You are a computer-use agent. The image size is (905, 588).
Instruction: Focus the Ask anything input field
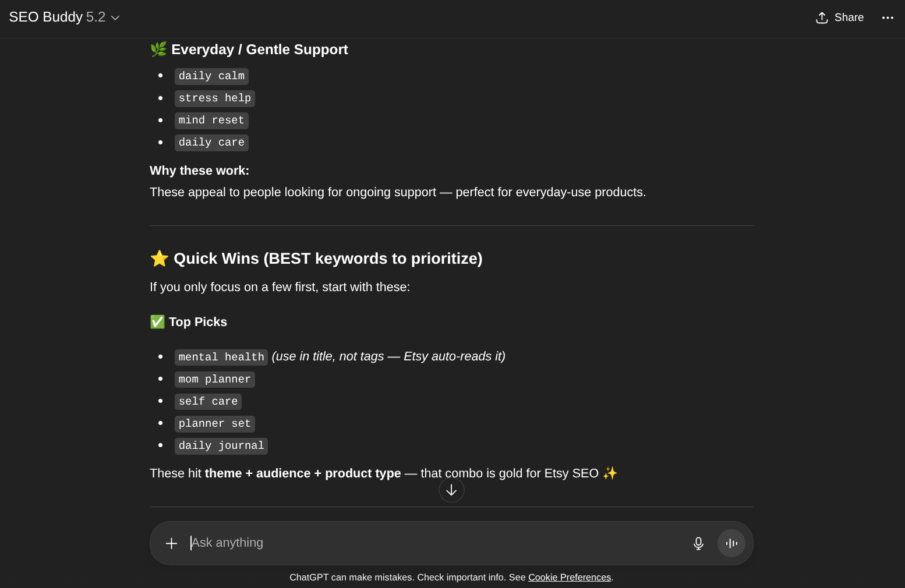tap(431, 543)
